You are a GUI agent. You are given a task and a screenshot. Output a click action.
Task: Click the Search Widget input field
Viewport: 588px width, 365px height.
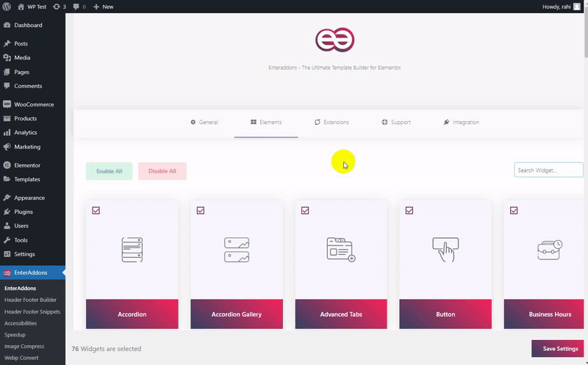(548, 170)
